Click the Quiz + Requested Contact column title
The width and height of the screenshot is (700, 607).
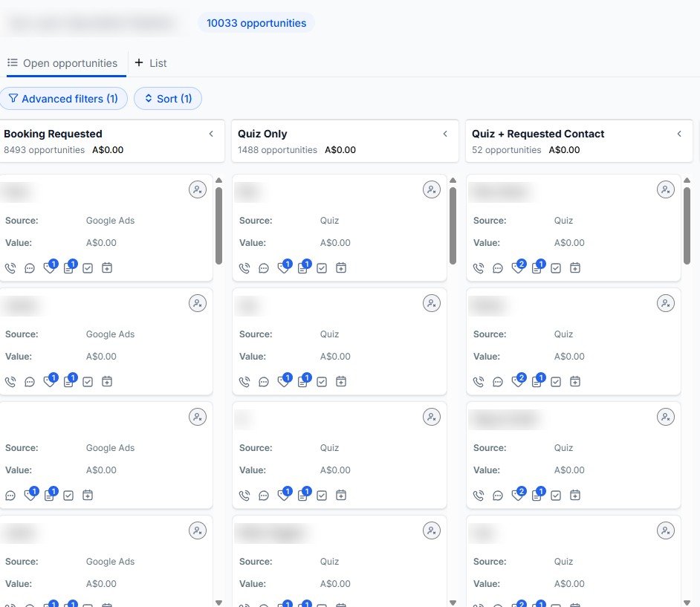pos(538,134)
